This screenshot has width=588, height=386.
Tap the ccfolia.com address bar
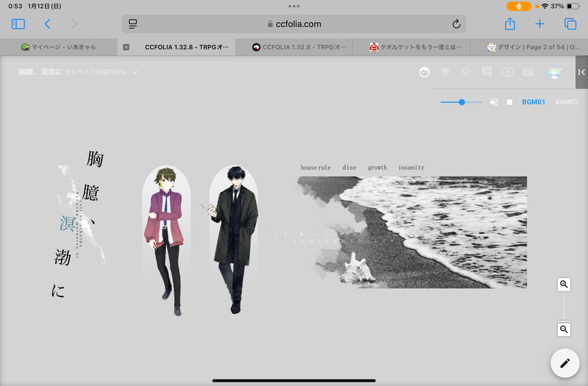tap(294, 24)
